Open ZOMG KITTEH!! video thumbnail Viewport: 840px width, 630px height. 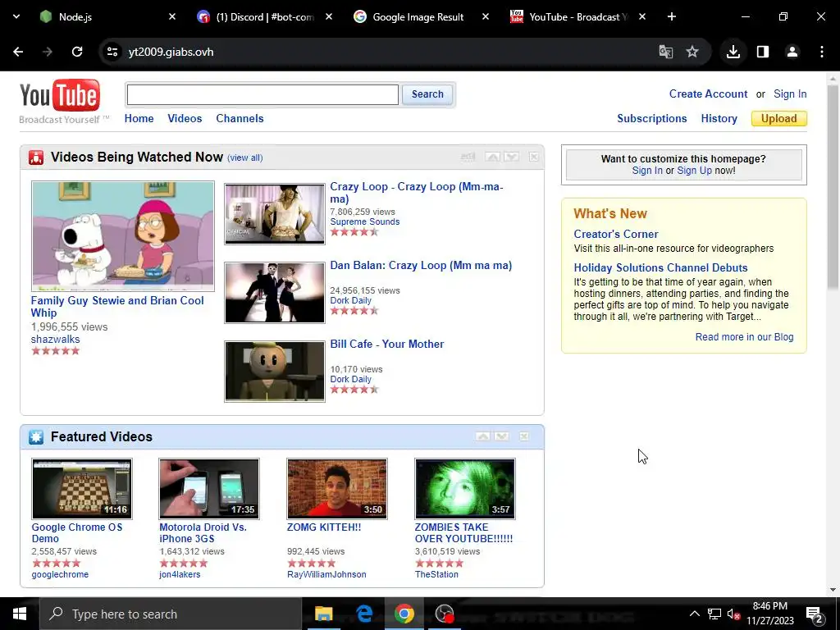coord(337,489)
